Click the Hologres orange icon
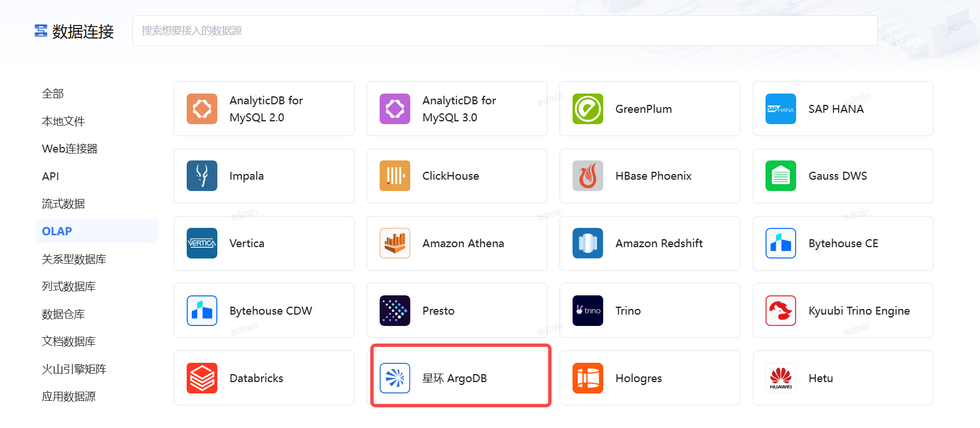 point(587,378)
